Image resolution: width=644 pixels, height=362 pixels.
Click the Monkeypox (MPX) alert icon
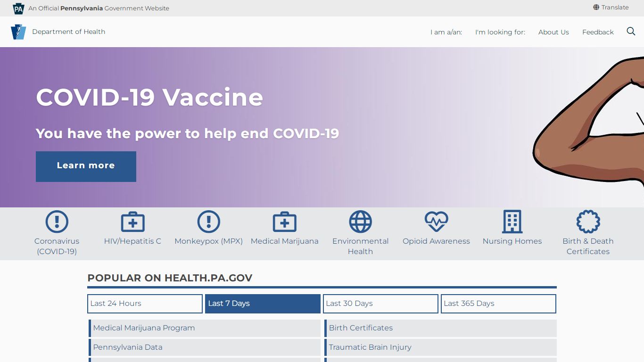(209, 222)
